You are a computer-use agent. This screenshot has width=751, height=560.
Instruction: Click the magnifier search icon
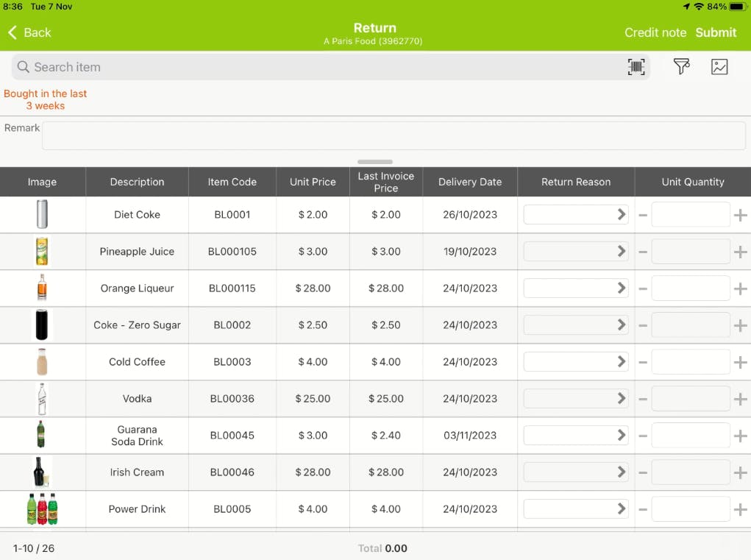[x=23, y=66]
